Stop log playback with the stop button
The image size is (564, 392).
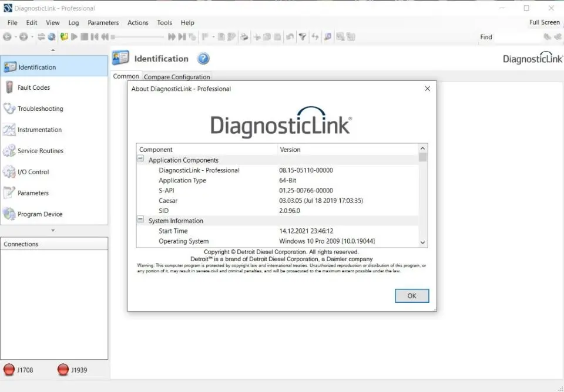tap(84, 36)
